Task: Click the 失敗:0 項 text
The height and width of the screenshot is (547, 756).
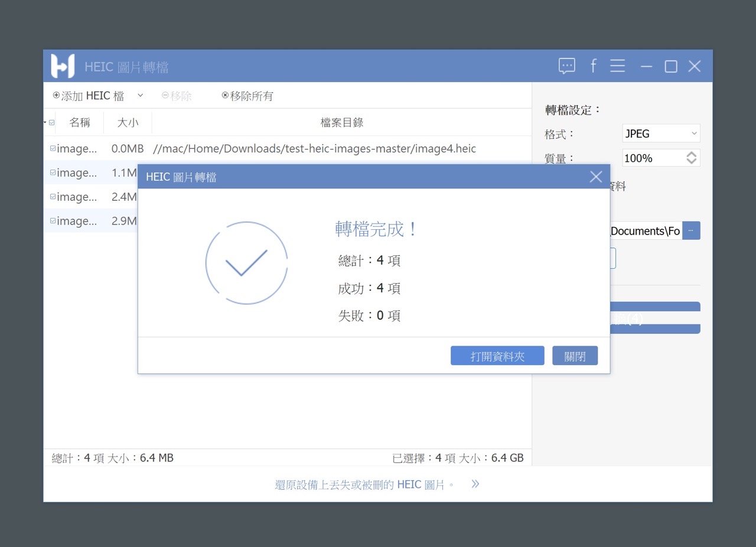Action: (x=369, y=315)
